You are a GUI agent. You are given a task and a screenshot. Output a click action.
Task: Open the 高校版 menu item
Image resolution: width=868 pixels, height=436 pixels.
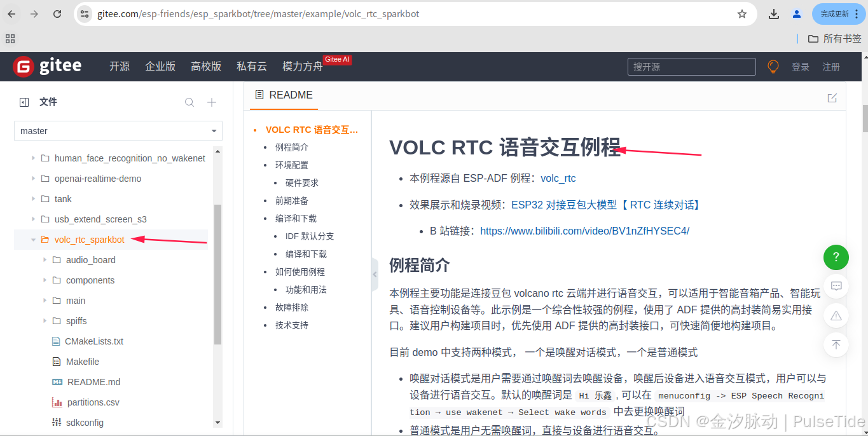tap(206, 66)
